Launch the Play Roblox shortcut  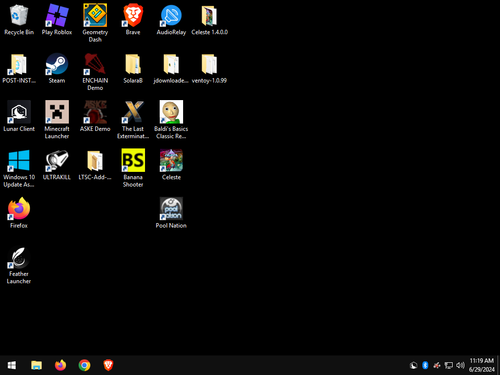tap(57, 19)
